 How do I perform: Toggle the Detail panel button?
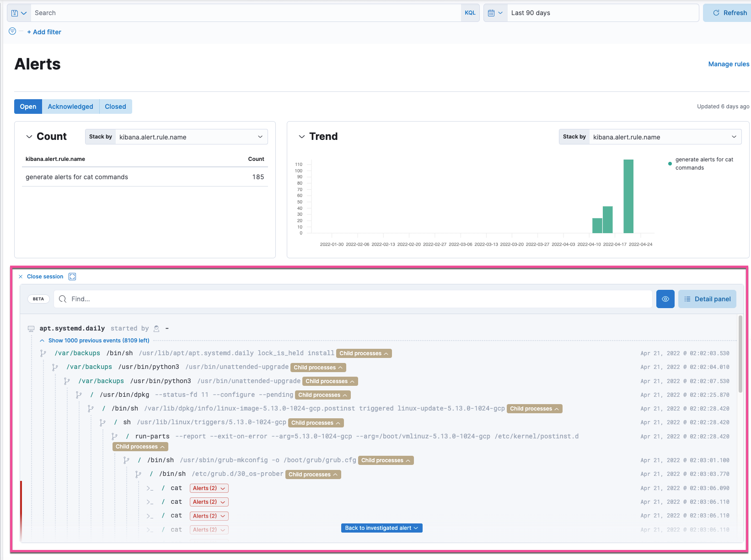[x=707, y=299]
